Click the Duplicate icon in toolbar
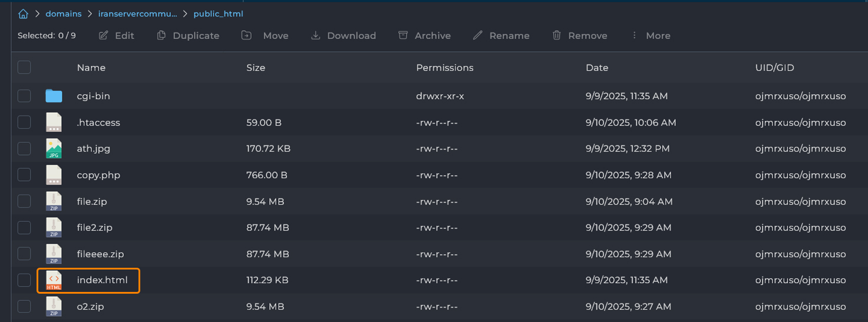This screenshot has width=868, height=322. tap(161, 35)
